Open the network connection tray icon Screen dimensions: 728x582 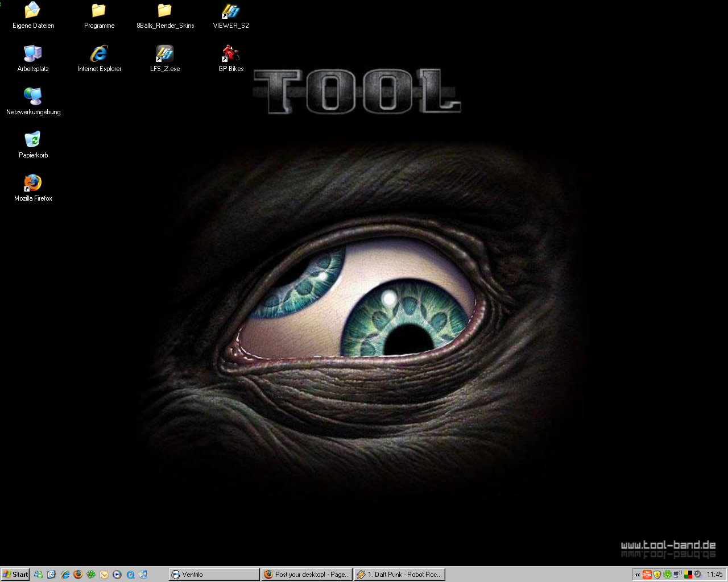pyautogui.click(x=677, y=575)
